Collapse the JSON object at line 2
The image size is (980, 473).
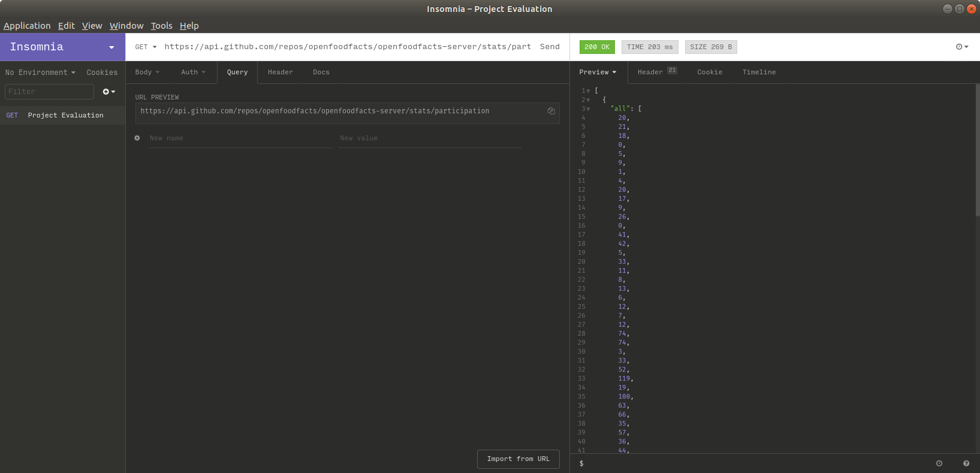(588, 100)
